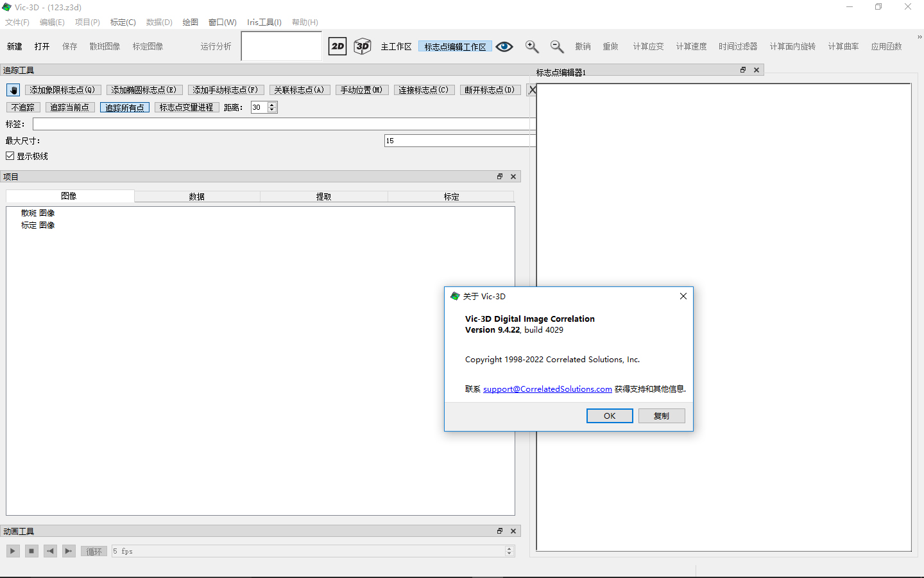Switch to 3D view

[x=363, y=46]
